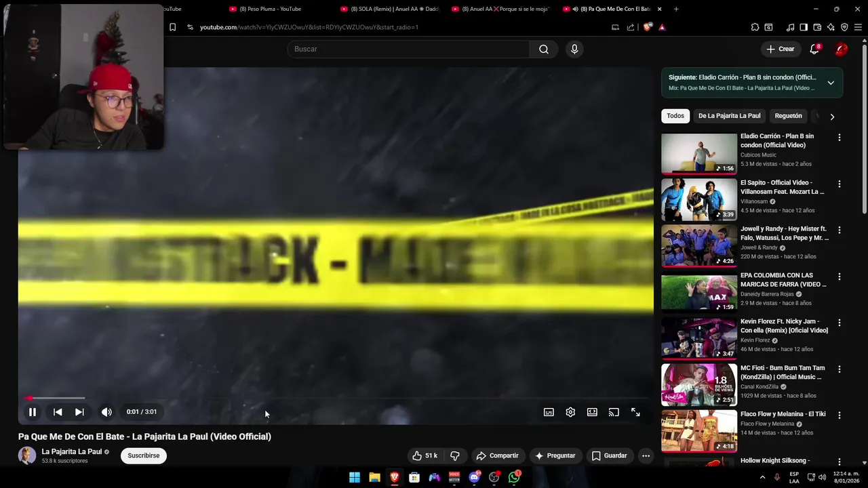Pause the video playback

32,412
